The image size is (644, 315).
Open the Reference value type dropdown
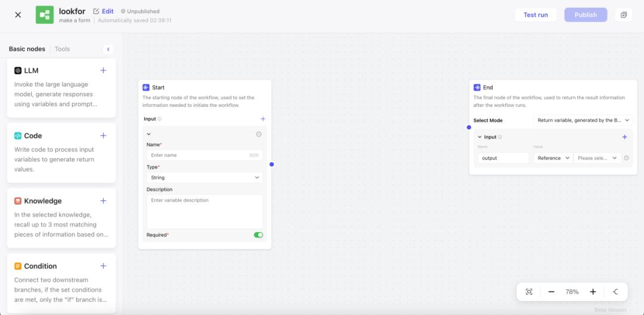(x=553, y=158)
